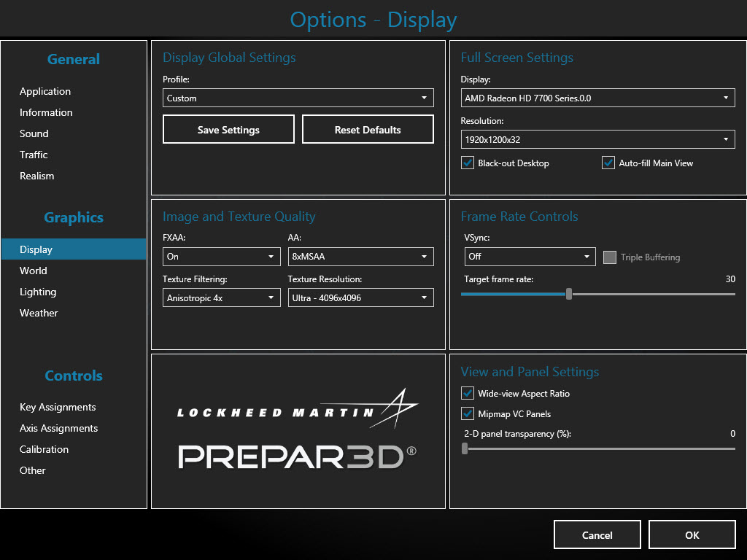Viewport: 747px width, 560px height.
Task: Open the VSync dropdown
Action: click(x=530, y=257)
